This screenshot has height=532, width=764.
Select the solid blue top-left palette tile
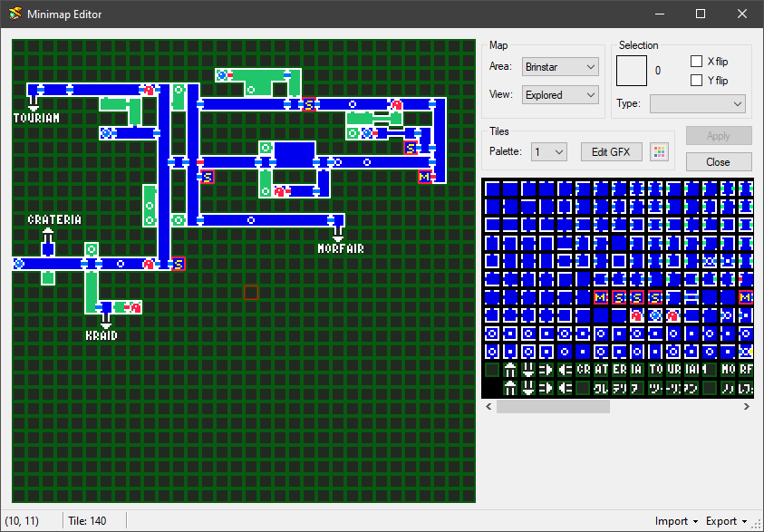coord(491,188)
